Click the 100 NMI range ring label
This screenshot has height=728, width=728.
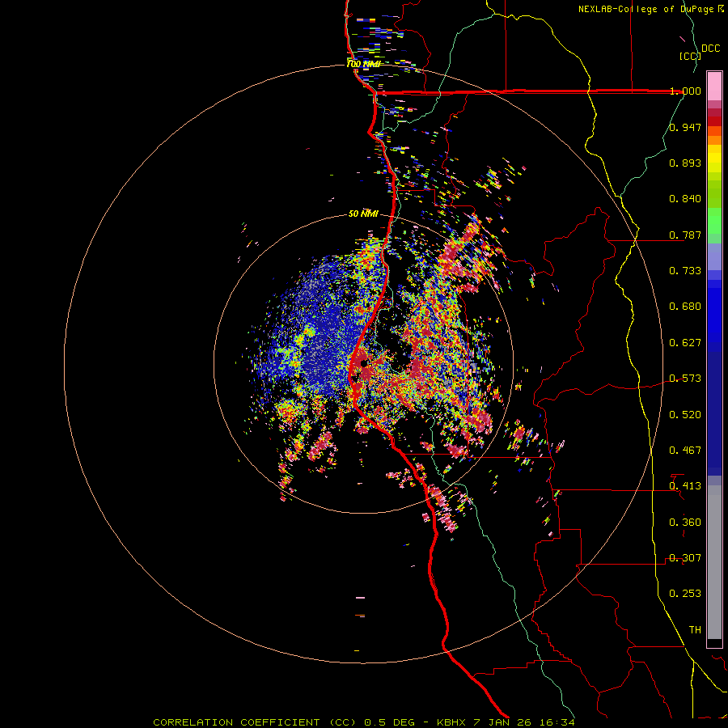pos(363,64)
